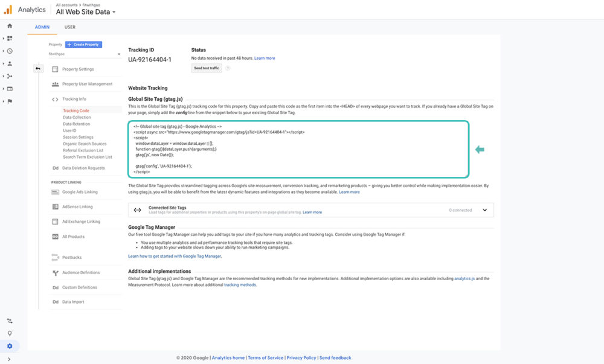
Task: Open the All Web Site Data dropdown
Action: tap(86, 12)
